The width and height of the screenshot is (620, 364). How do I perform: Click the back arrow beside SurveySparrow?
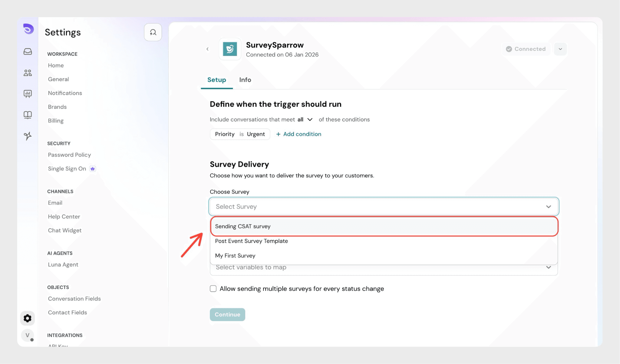coord(207,49)
